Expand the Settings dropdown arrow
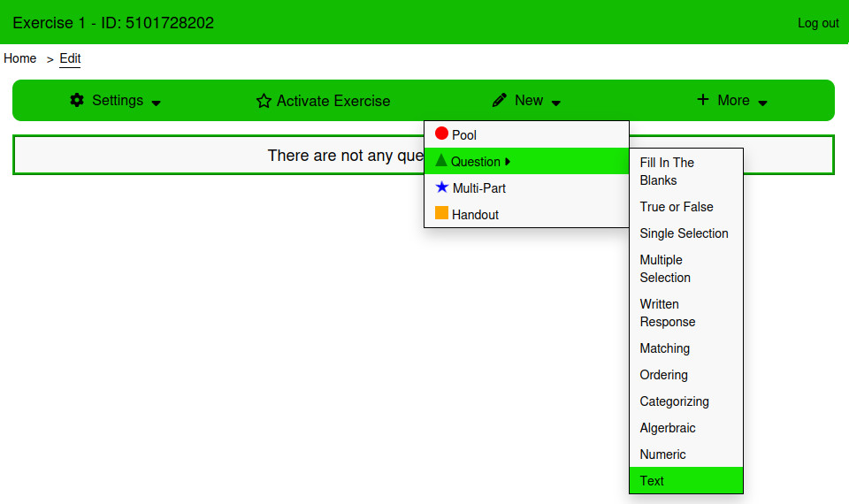This screenshot has height=504, width=849. pos(157,103)
